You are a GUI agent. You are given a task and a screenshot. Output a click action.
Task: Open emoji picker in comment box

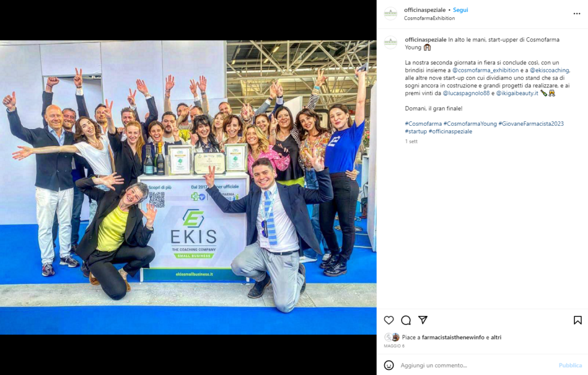click(x=389, y=365)
